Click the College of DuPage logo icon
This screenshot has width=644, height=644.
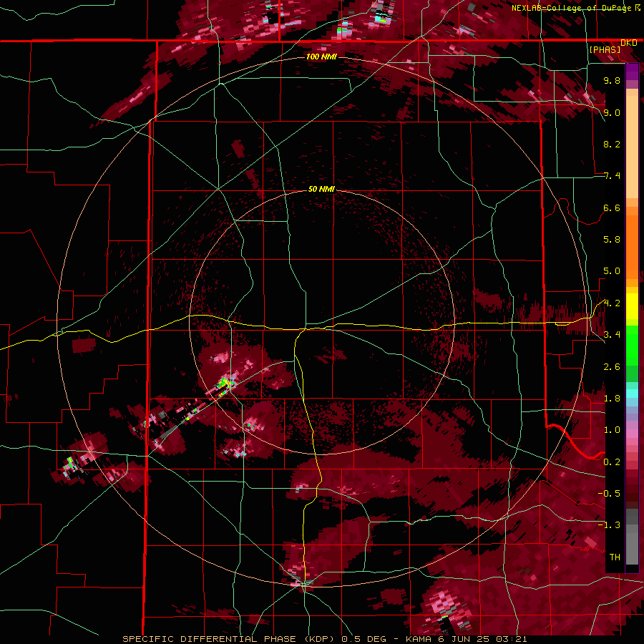[x=638, y=7]
